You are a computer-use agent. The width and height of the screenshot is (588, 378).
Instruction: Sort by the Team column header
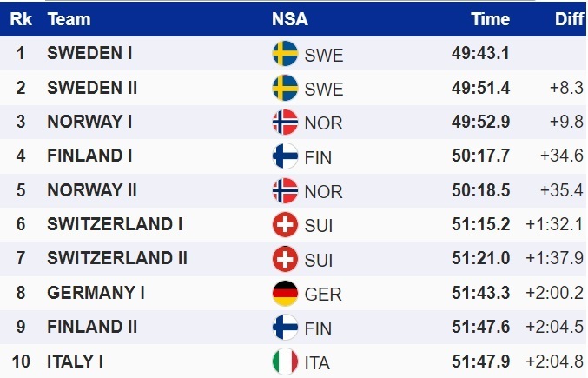click(67, 19)
